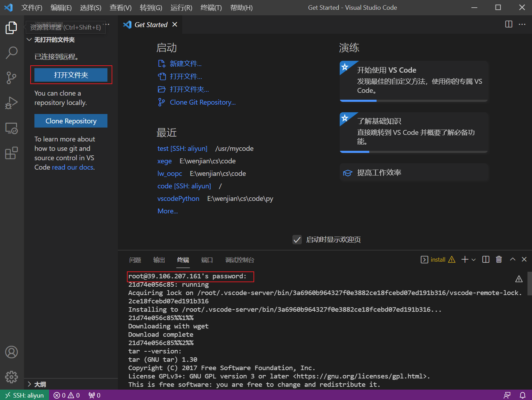Open recent vscodePython folder
The height and width of the screenshot is (400, 532).
click(x=178, y=198)
